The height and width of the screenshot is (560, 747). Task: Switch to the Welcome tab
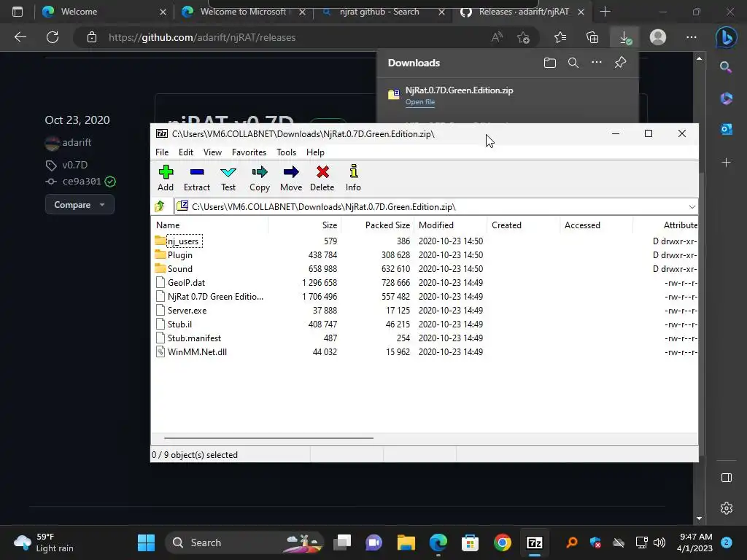pos(104,12)
